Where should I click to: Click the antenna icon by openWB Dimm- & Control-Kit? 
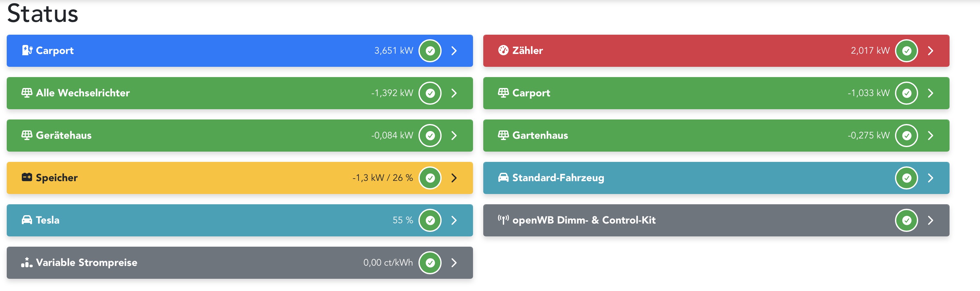click(503, 220)
